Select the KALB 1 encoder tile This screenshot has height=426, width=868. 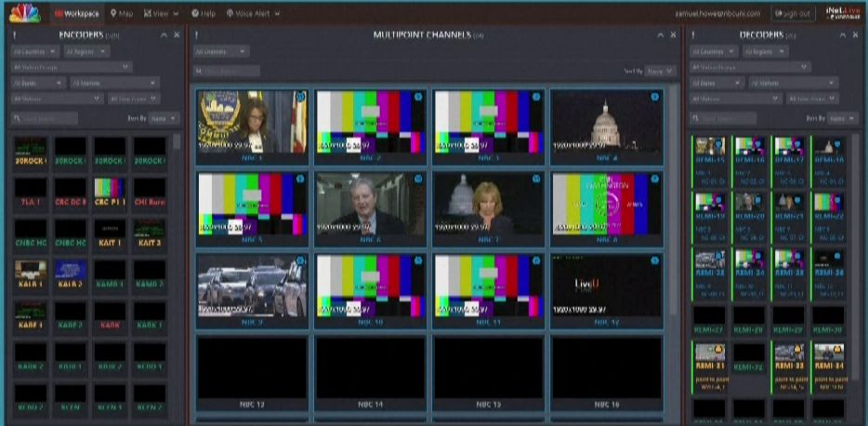pos(31,273)
